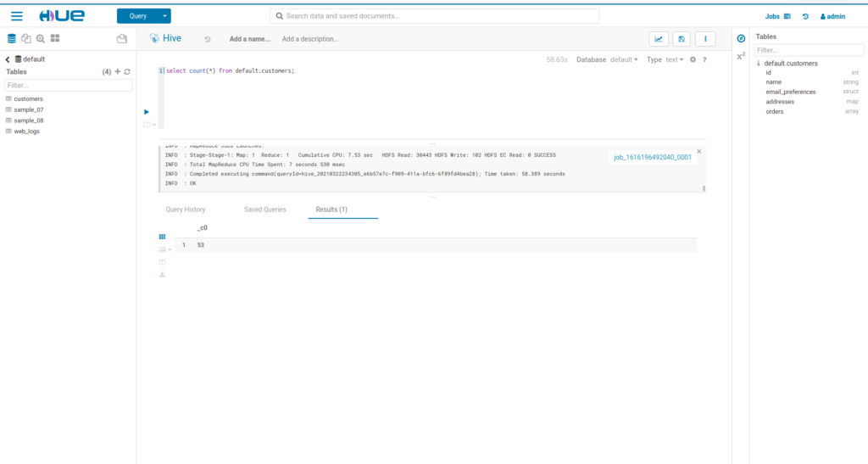The image size is (868, 464).
Task: Open the job_1616196492040_0001 link
Action: (653, 157)
